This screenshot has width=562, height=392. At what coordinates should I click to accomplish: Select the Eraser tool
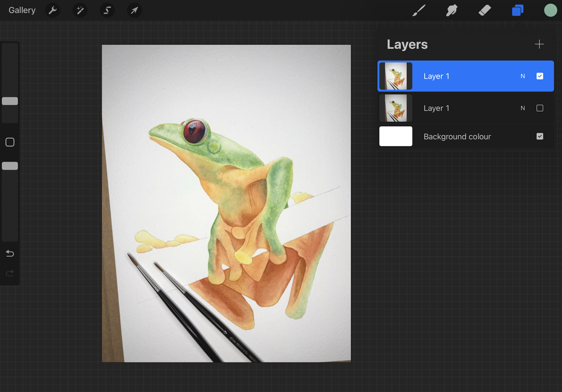(484, 11)
